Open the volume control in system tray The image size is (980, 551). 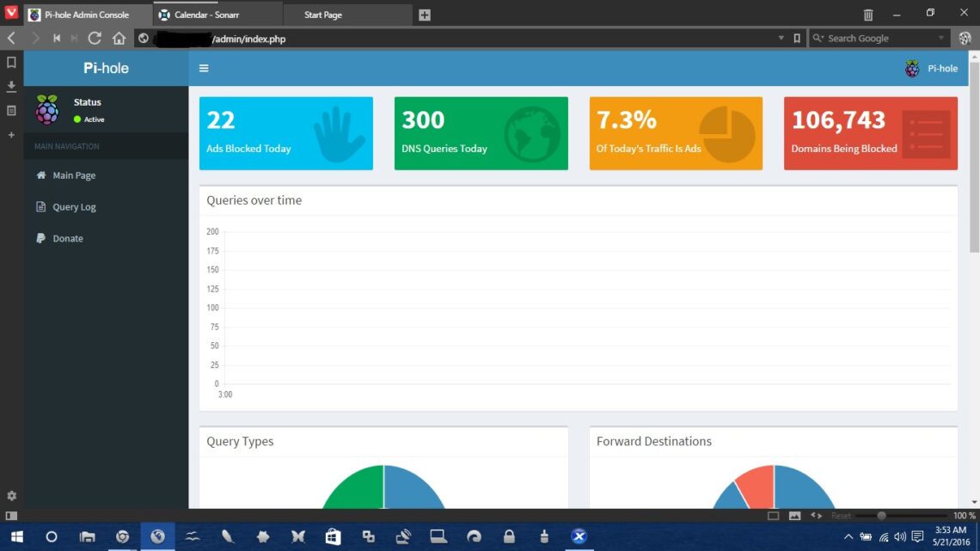(x=900, y=536)
